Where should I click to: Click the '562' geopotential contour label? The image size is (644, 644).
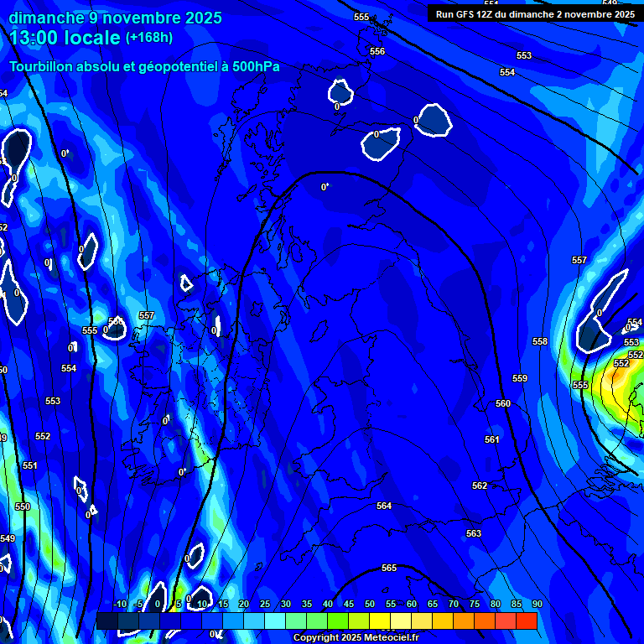click(480, 486)
